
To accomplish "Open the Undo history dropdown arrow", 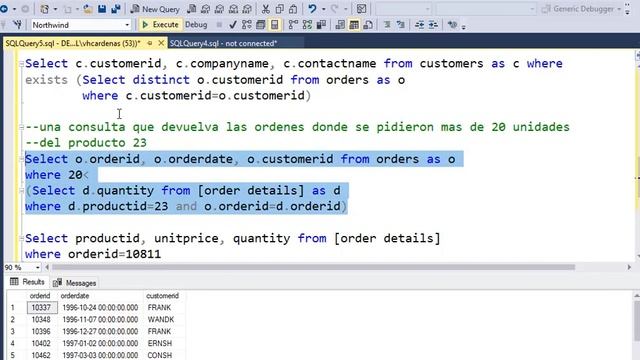I will (x=323, y=9).
